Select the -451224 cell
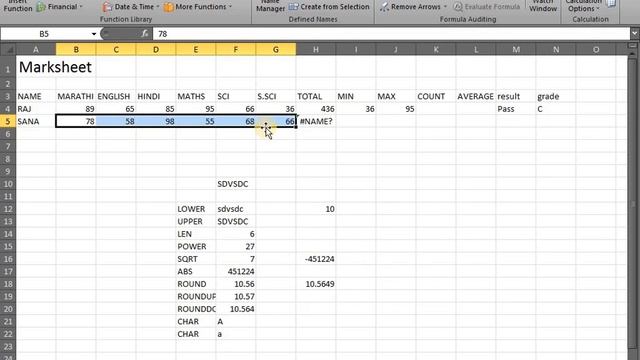 [x=316, y=259]
